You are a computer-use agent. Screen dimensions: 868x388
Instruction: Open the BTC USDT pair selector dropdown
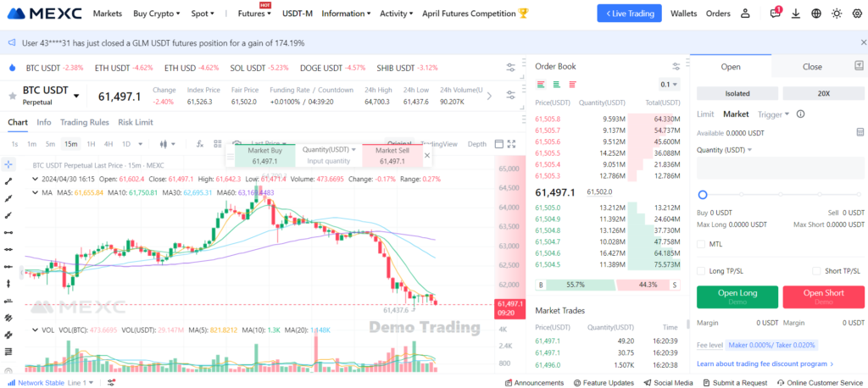75,96
